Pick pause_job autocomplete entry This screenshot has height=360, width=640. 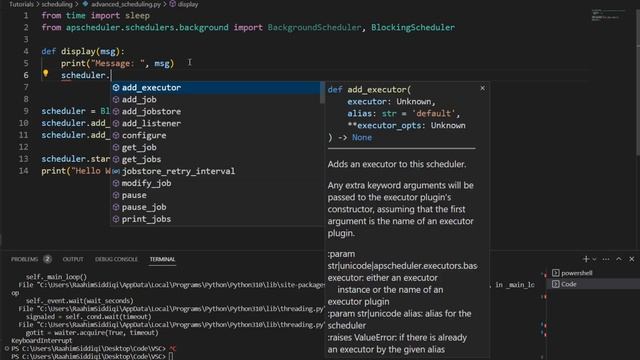[216, 207]
